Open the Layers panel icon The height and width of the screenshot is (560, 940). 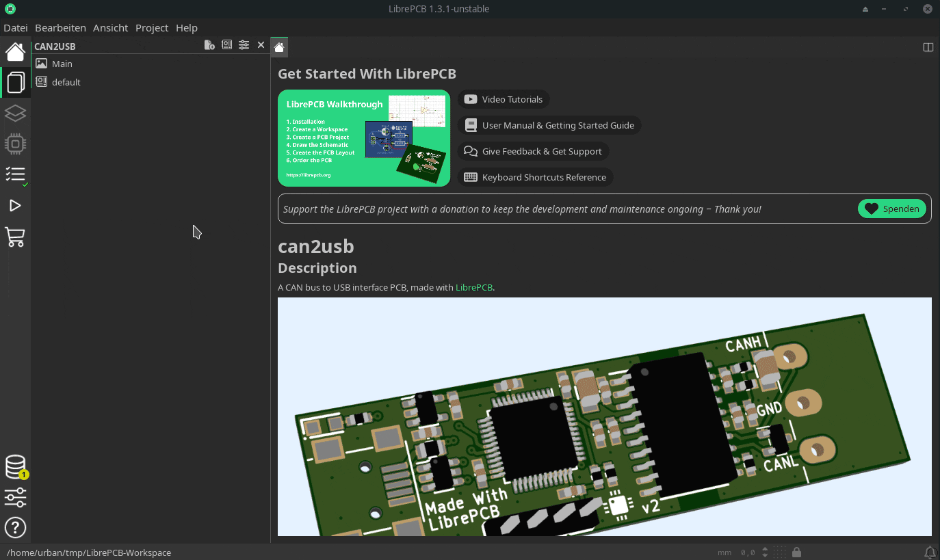click(x=15, y=113)
